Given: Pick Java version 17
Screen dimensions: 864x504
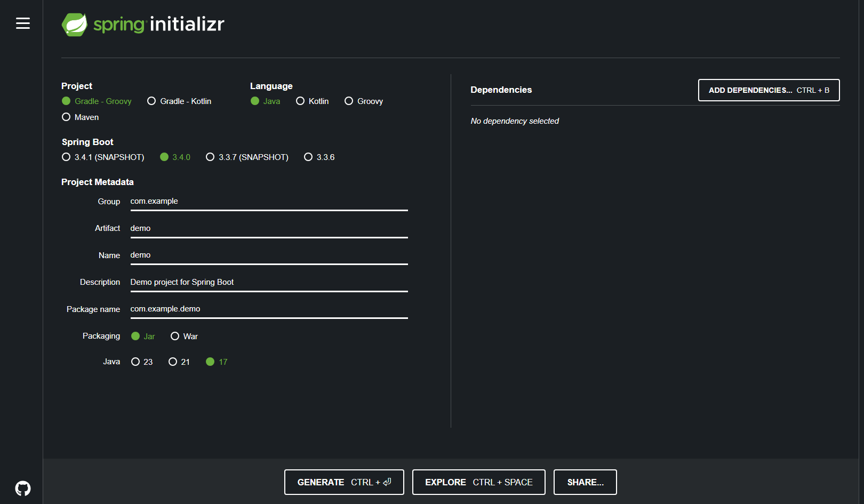Looking at the screenshot, I should [217, 362].
